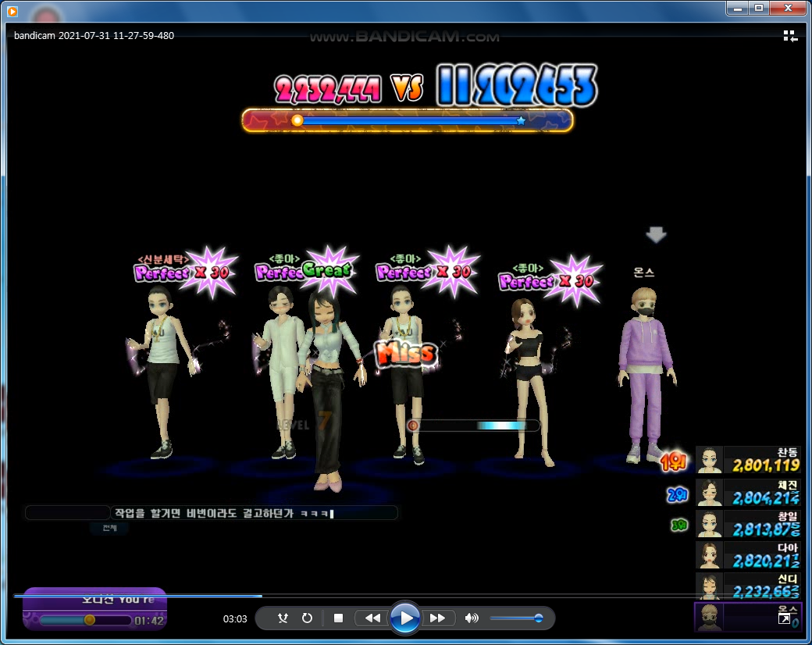The width and height of the screenshot is (812, 645).
Task: Click the 3위 third place badge
Action: (679, 526)
